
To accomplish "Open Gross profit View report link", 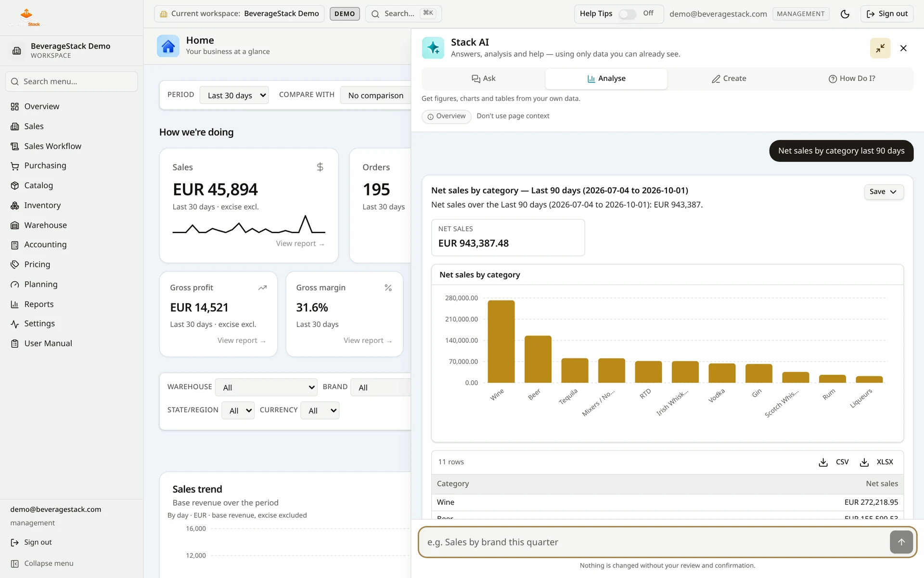I will click(x=242, y=341).
